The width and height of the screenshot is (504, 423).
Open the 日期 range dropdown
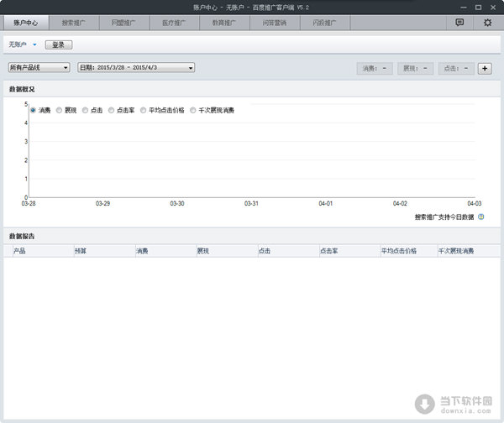point(136,67)
